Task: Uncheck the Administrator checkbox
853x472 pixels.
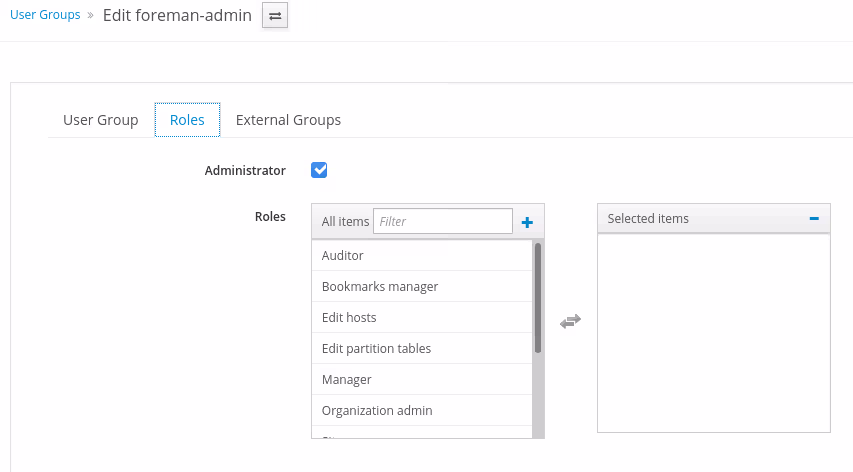Action: pos(319,170)
